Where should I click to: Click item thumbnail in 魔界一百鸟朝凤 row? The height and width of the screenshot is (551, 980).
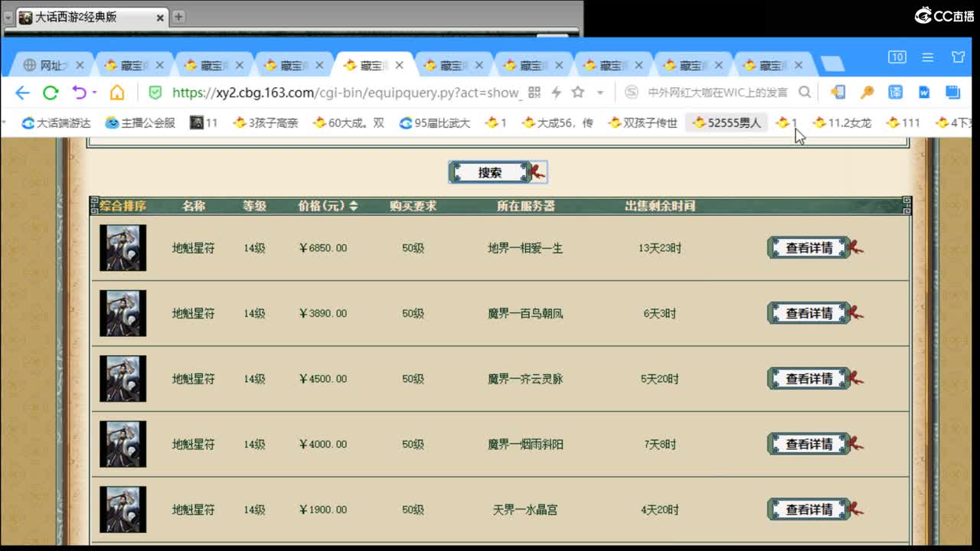pyautogui.click(x=122, y=313)
